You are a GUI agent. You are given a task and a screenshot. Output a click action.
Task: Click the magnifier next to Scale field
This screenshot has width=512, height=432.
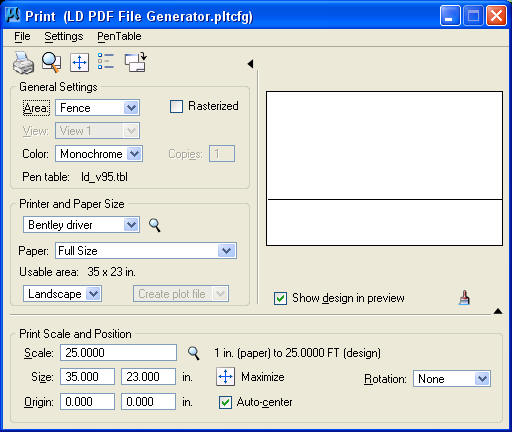(194, 353)
